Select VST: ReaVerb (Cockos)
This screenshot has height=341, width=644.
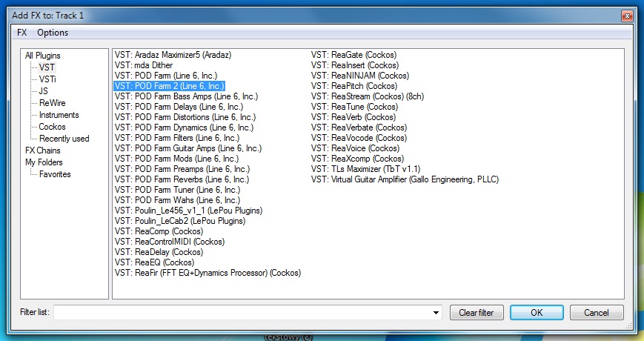[353, 117]
